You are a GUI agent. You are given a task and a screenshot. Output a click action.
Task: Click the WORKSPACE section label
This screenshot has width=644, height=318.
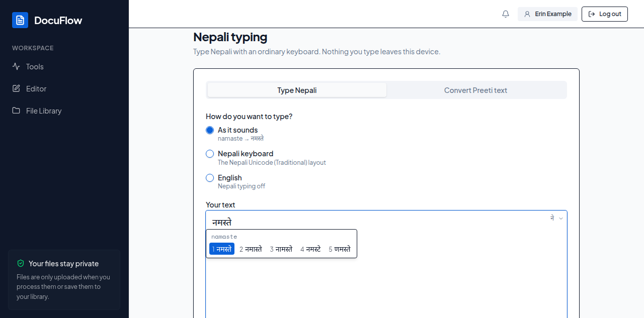[x=33, y=48]
